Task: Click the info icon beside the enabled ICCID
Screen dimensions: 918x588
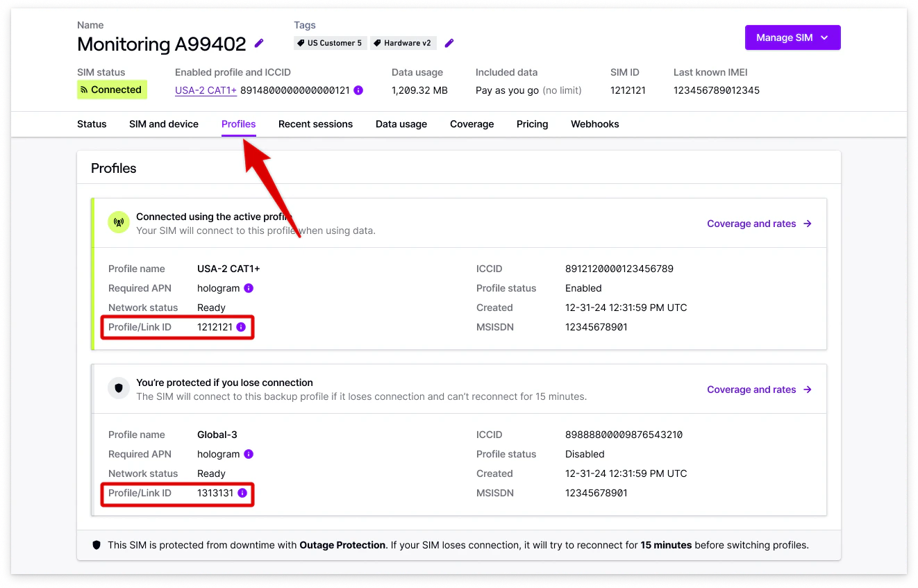Action: pos(358,90)
